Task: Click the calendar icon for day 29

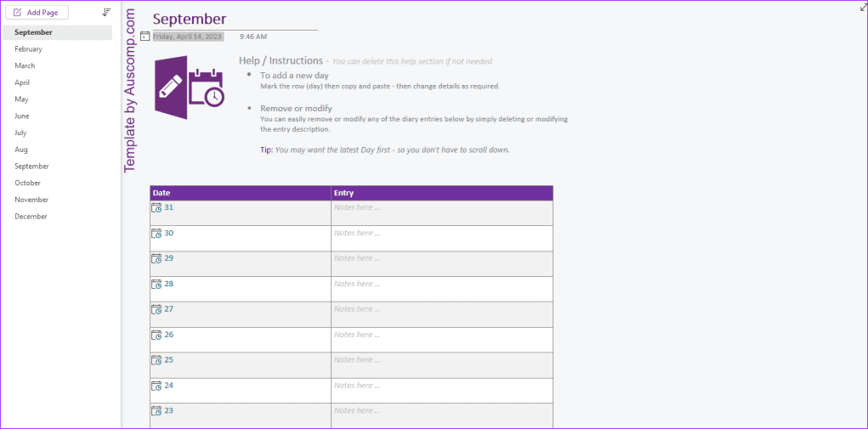Action: [156, 259]
